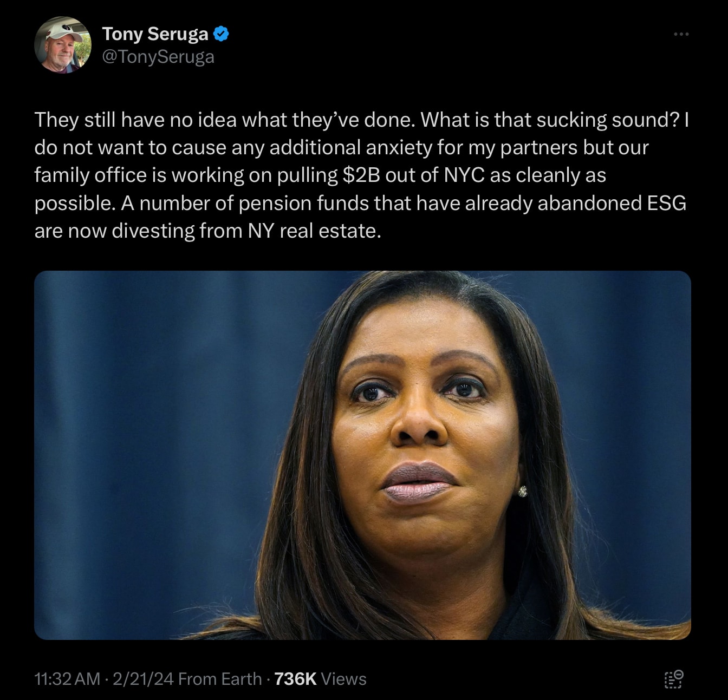Click the post's final line about real estate
The width and height of the screenshot is (728, 700).
coord(207,231)
